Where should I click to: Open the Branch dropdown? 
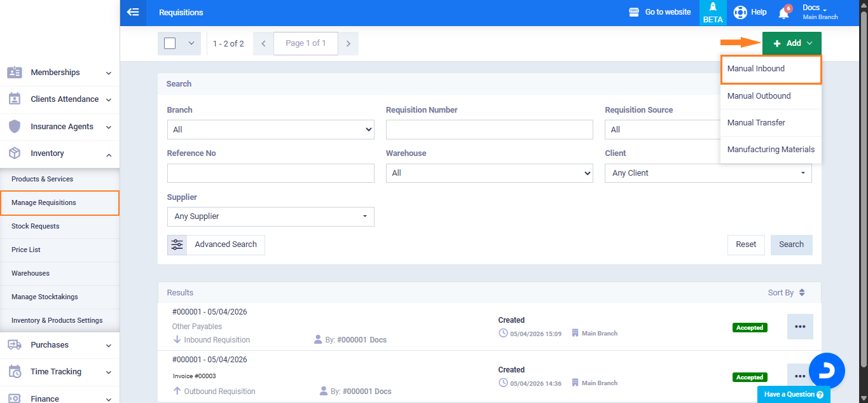point(270,129)
